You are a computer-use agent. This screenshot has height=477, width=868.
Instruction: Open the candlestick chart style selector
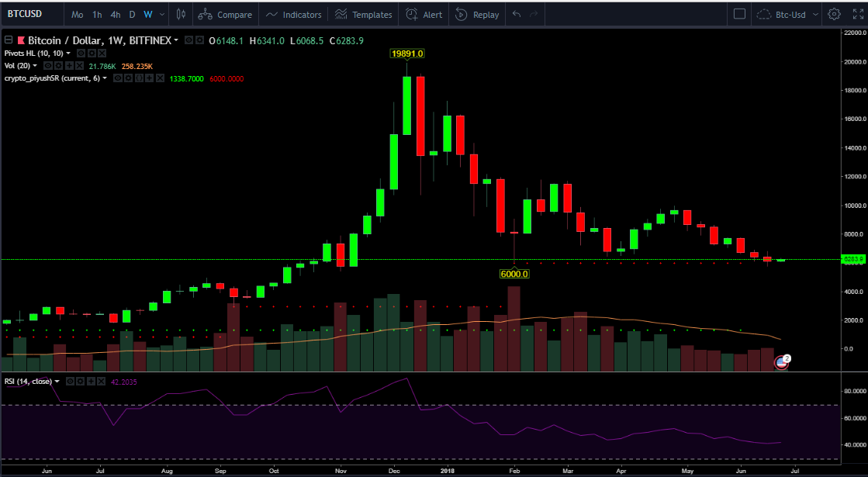pos(181,15)
